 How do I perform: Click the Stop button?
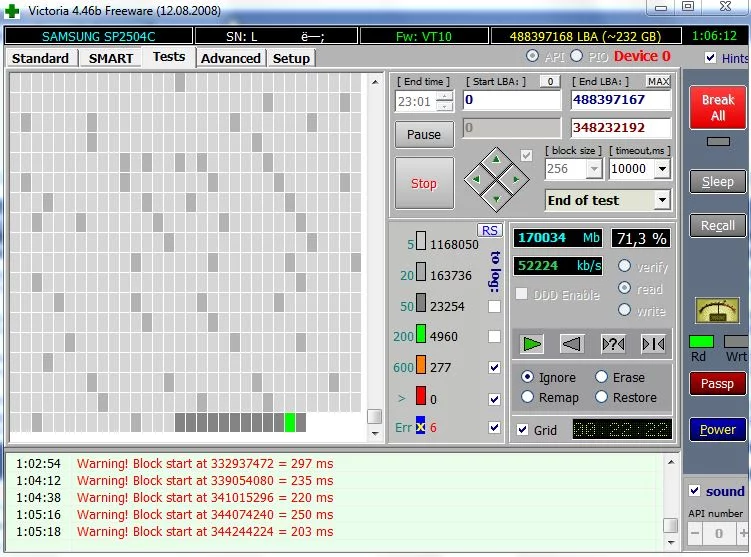(x=424, y=183)
